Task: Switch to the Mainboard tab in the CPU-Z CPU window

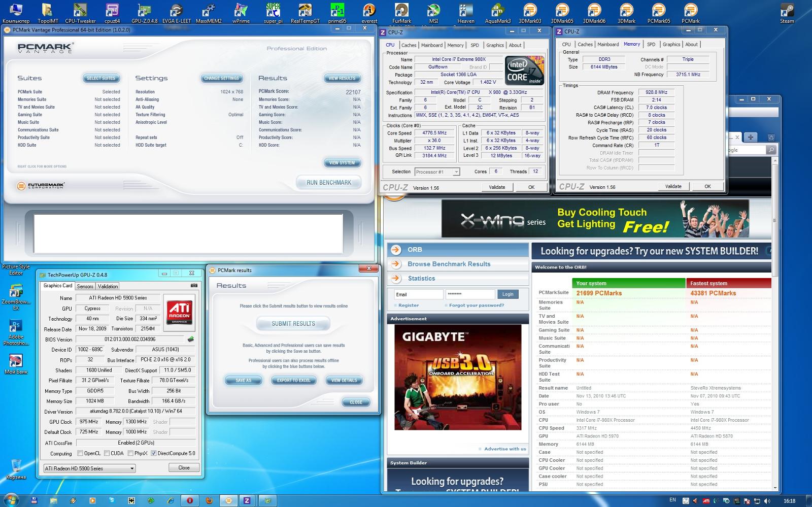Action: pyautogui.click(x=432, y=45)
